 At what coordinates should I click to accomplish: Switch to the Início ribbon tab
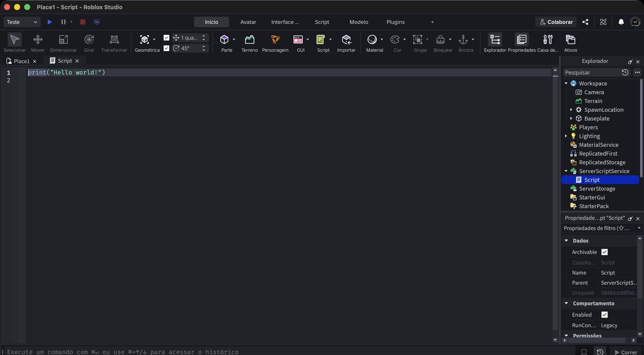(211, 22)
